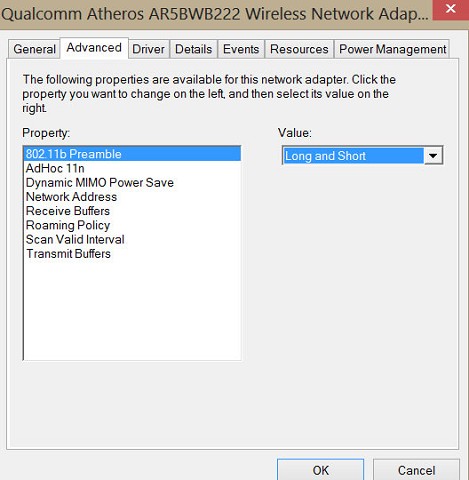Confirm changes with OK button
Screen dimensions: 469x480
point(320,470)
